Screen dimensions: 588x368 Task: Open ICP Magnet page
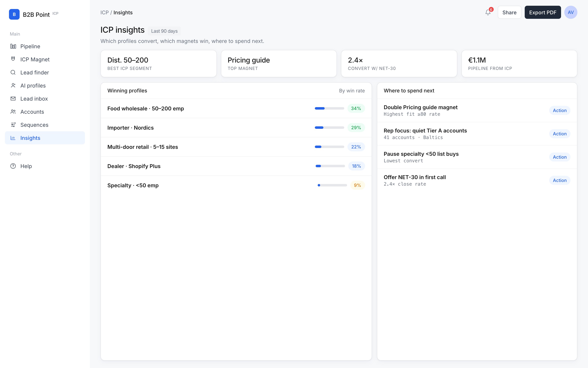coord(45,59)
